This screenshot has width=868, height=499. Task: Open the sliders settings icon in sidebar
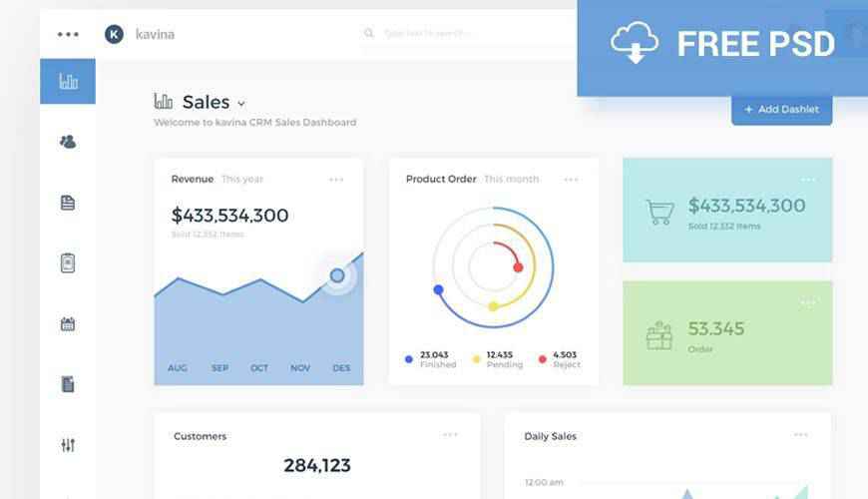coord(68,445)
